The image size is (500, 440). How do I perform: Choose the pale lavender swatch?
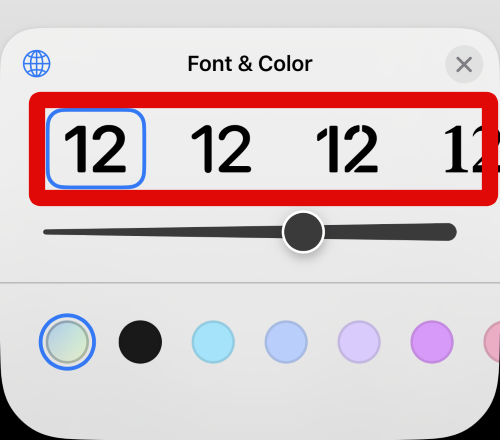point(359,342)
